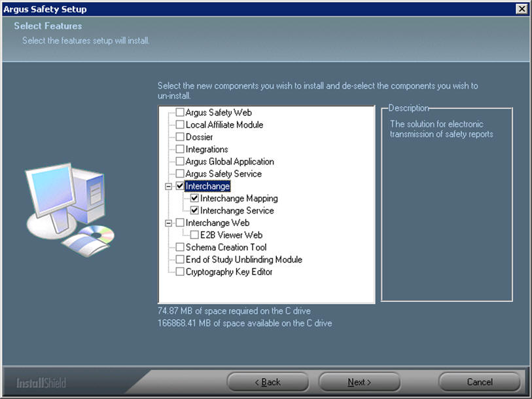Screen dimensions: 532x399
Task: Collapse the Interchange tree node
Action: (168, 186)
